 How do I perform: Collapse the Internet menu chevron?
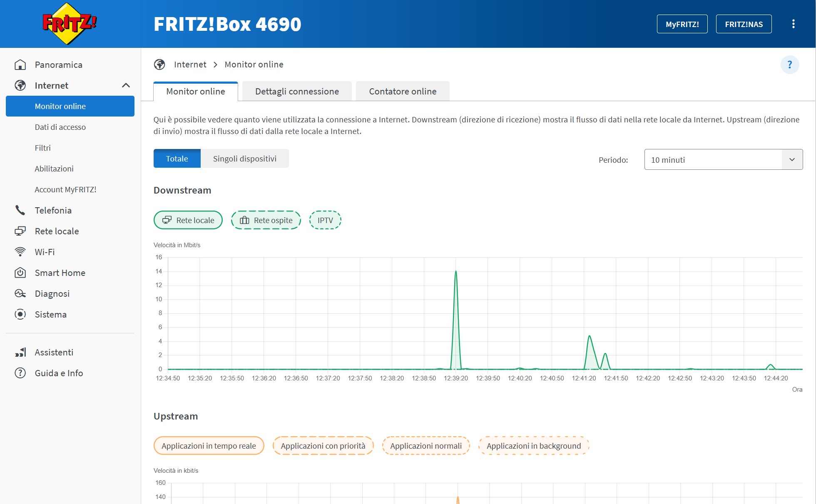pyautogui.click(x=126, y=85)
